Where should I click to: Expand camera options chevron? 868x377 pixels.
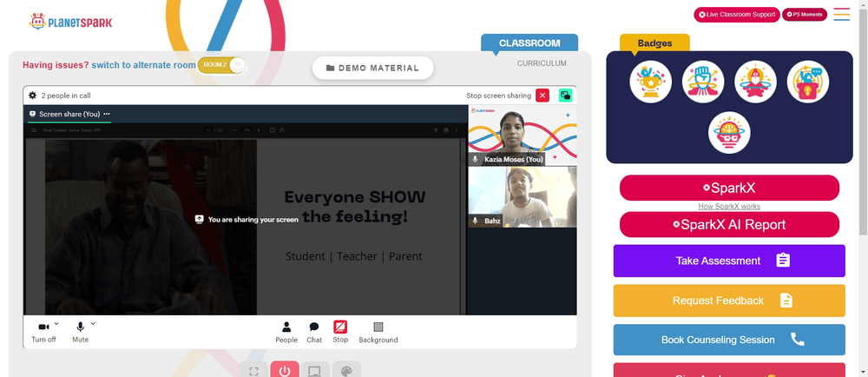(56, 323)
